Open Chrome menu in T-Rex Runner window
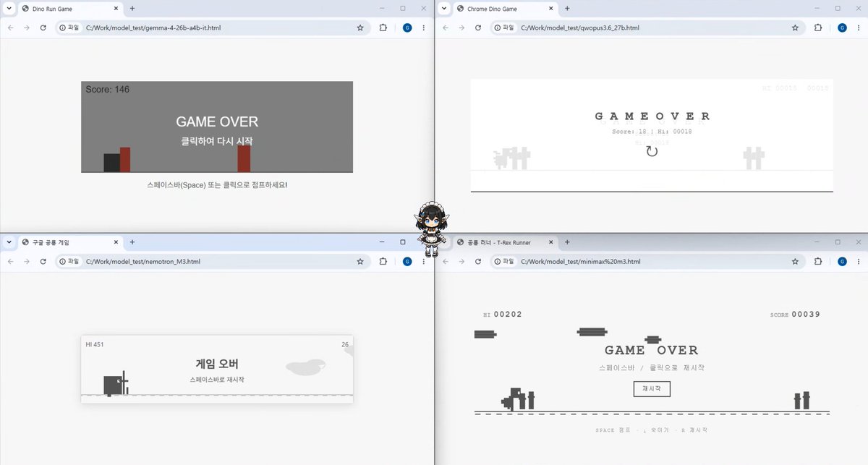This screenshot has height=465, width=868. click(x=858, y=261)
